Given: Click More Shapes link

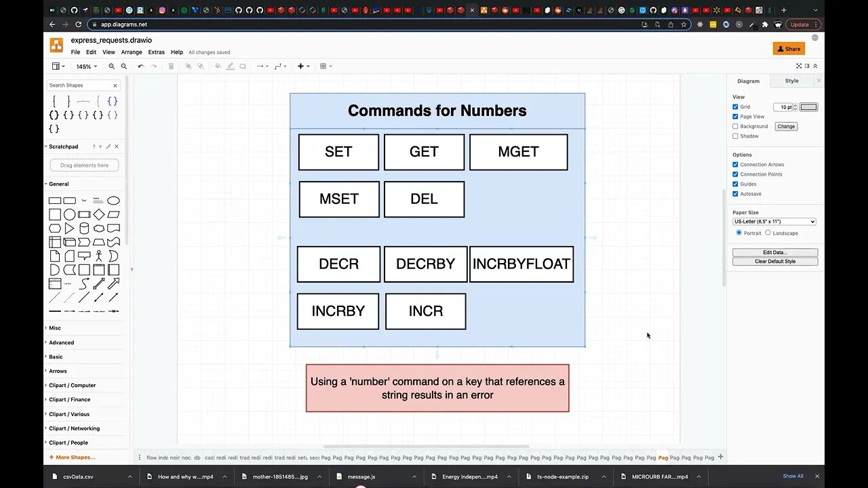Looking at the screenshot, I should (x=72, y=457).
